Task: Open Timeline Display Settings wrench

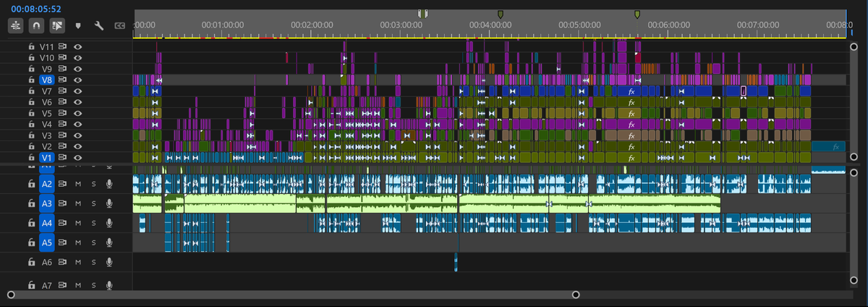Action: pos(100,26)
